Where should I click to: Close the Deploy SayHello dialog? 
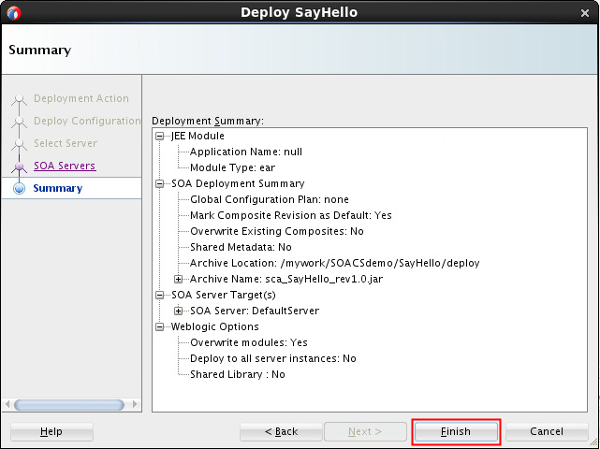[x=585, y=13]
